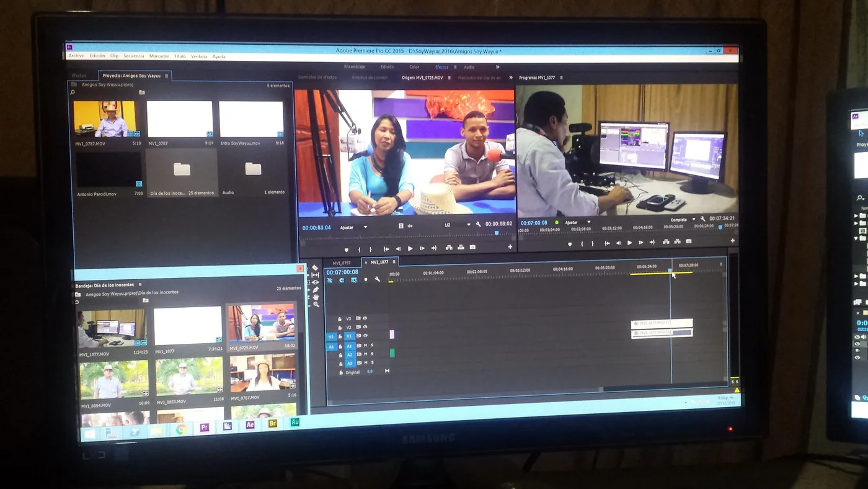
Task: Open the 1/2 playback resolution dropdown
Action: [458, 225]
